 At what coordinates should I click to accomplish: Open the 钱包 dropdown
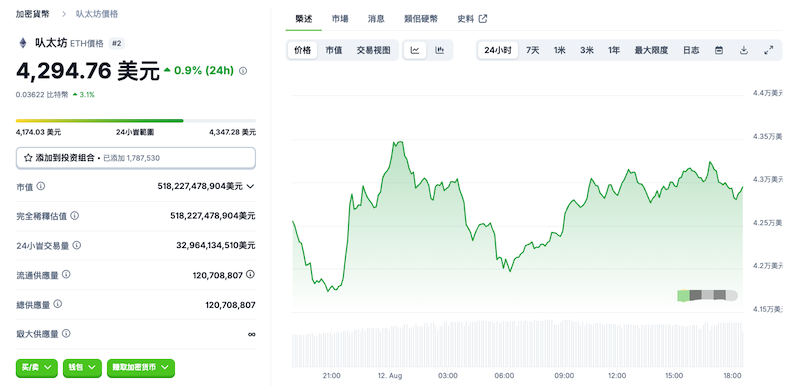82,368
